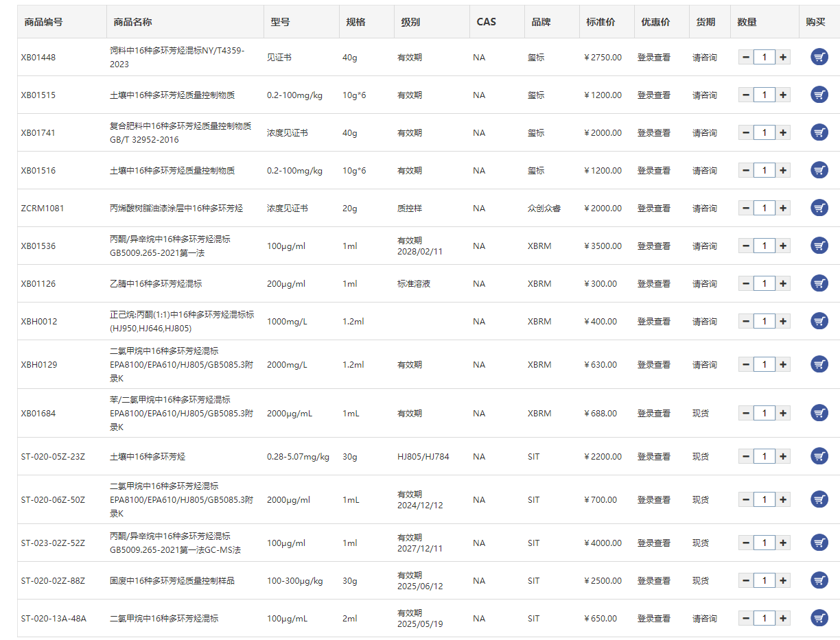840x640 pixels.
Task: Open product 丙烯酸树脂油漆涂层中16种多环芳烃
Action: point(176,209)
